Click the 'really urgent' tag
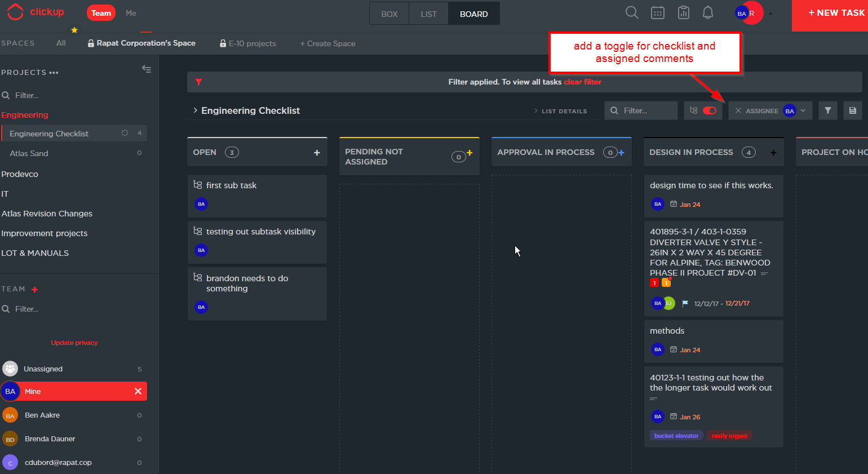The width and height of the screenshot is (868, 474). pyautogui.click(x=729, y=436)
